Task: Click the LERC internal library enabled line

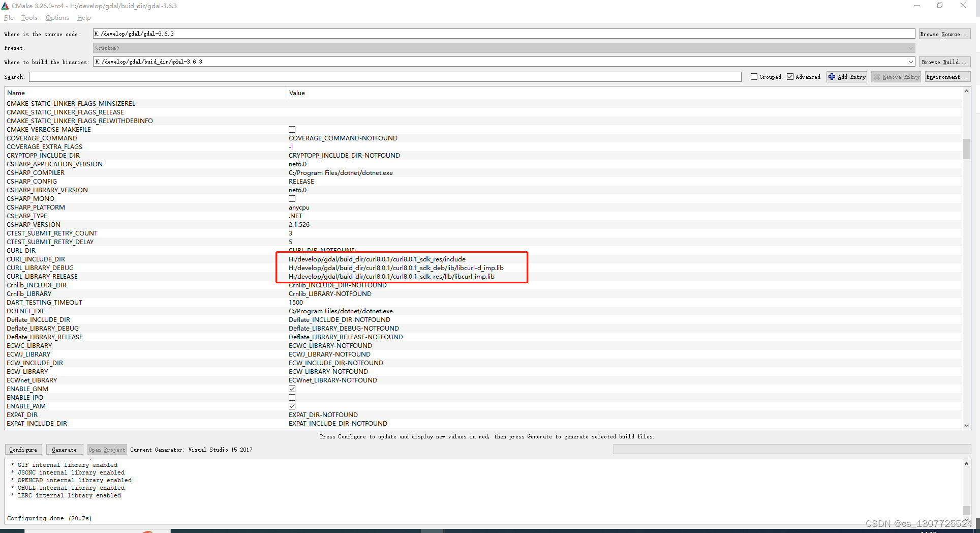Action: coord(66,495)
